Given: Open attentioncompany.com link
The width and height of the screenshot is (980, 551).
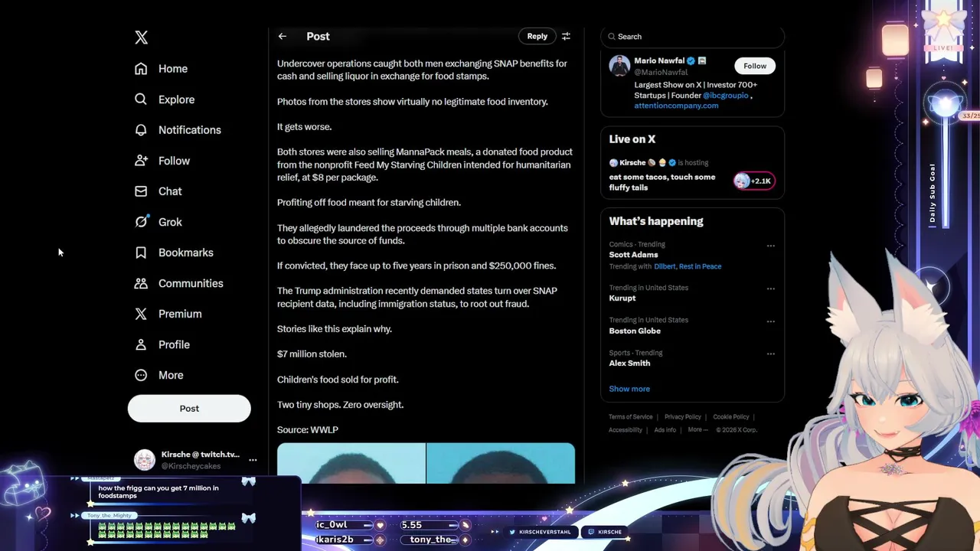Looking at the screenshot, I should pos(676,106).
